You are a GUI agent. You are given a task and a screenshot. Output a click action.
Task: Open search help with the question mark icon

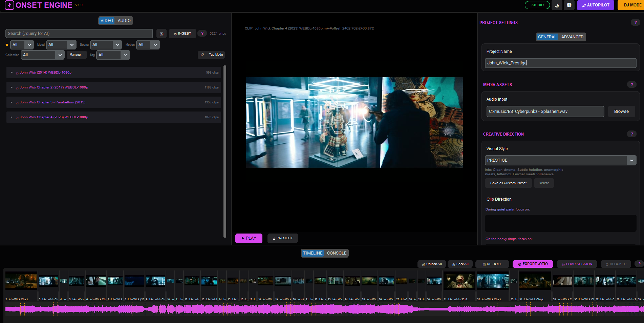202,33
